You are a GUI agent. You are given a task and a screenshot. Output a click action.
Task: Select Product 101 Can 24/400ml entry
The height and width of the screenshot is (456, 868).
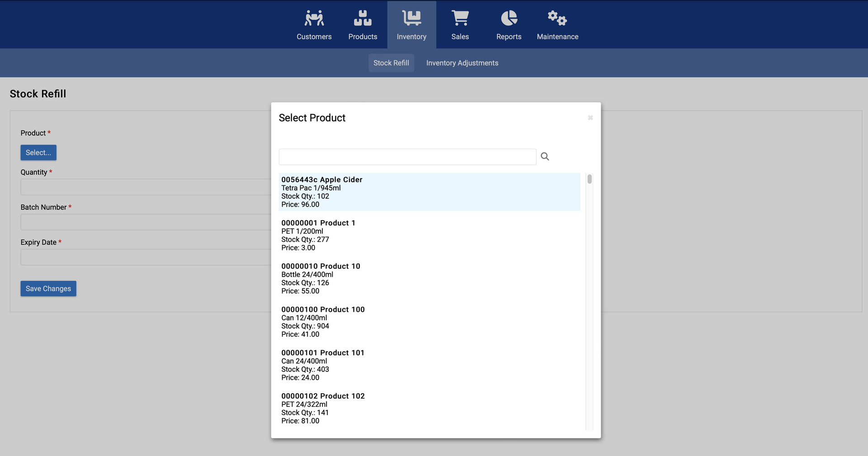[429, 365]
